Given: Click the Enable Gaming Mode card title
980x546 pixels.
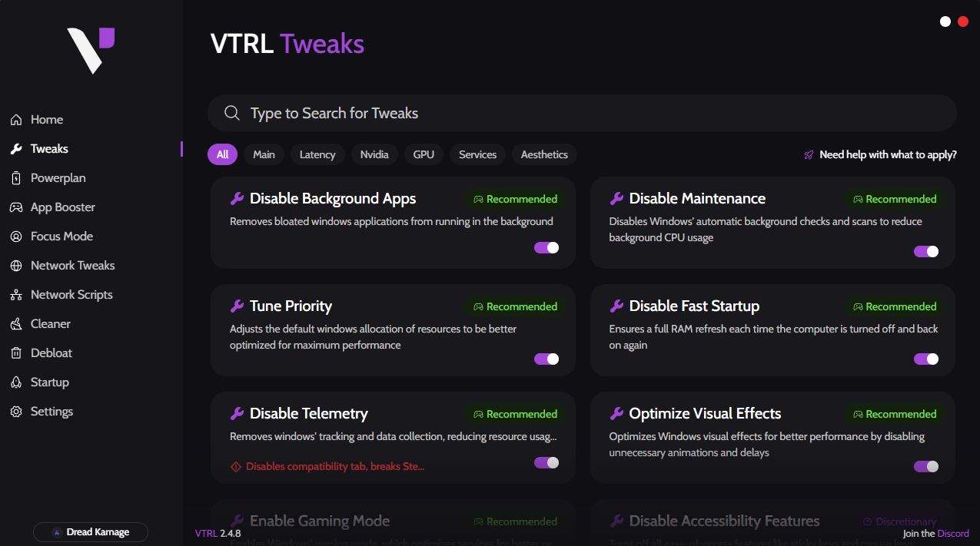Looking at the screenshot, I should point(320,521).
